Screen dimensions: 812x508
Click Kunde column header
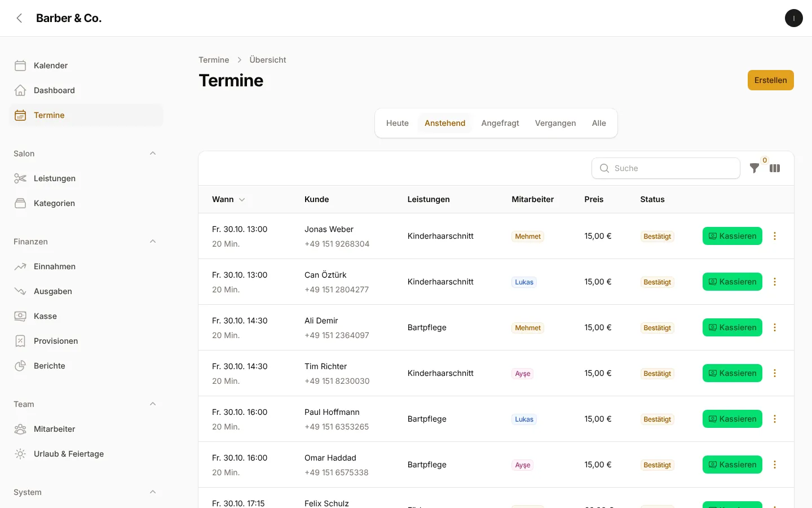[317, 199]
